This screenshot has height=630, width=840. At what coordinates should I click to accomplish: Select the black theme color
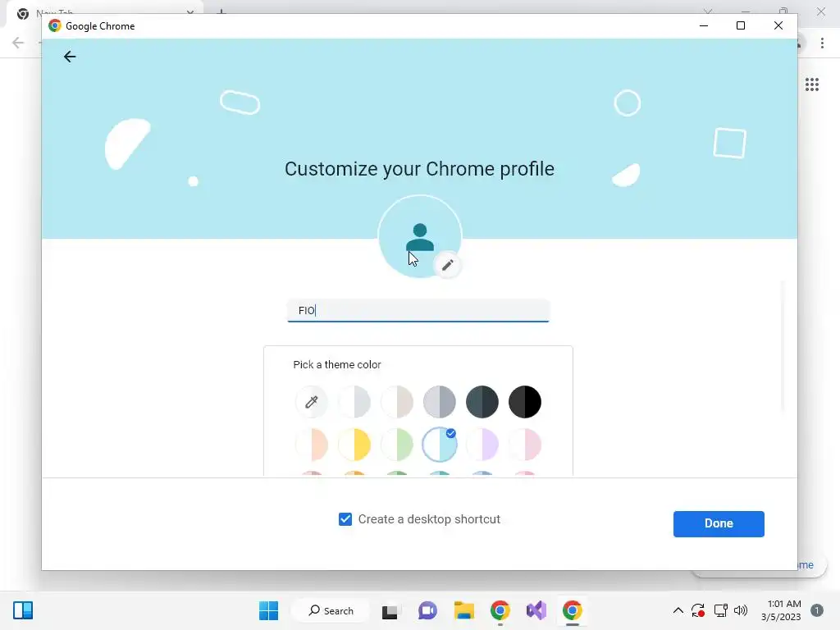coord(524,402)
